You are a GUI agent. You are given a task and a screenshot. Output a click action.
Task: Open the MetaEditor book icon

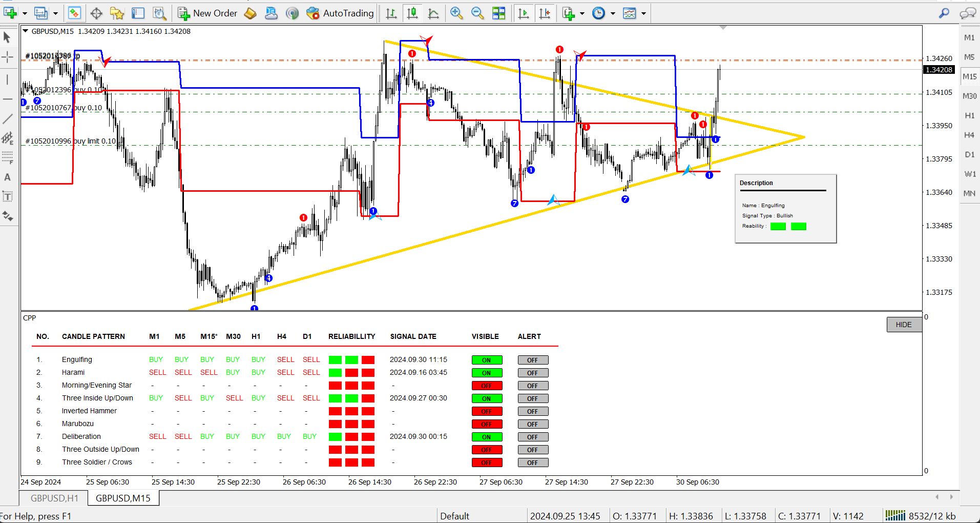pyautogui.click(x=251, y=13)
